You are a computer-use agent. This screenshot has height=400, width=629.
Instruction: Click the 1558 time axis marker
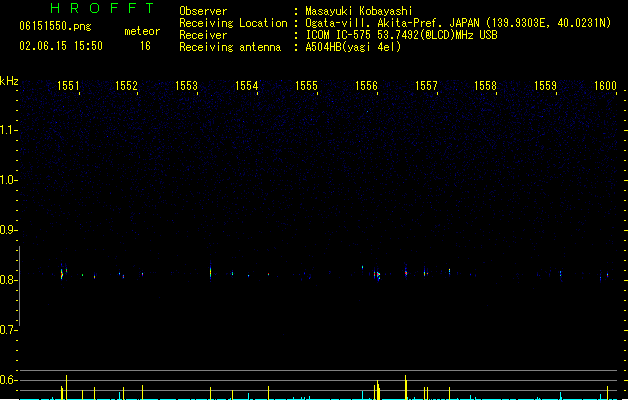pos(485,86)
